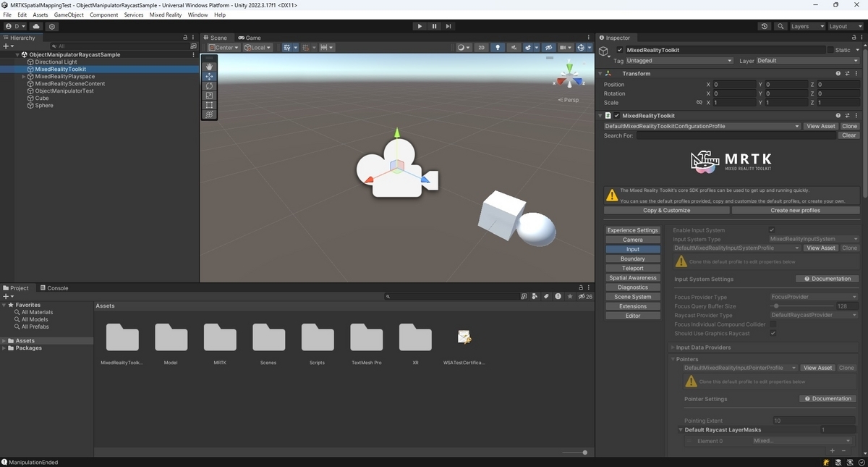Image resolution: width=868 pixels, height=467 pixels.
Task: Switch to the Game tab
Action: pos(250,38)
